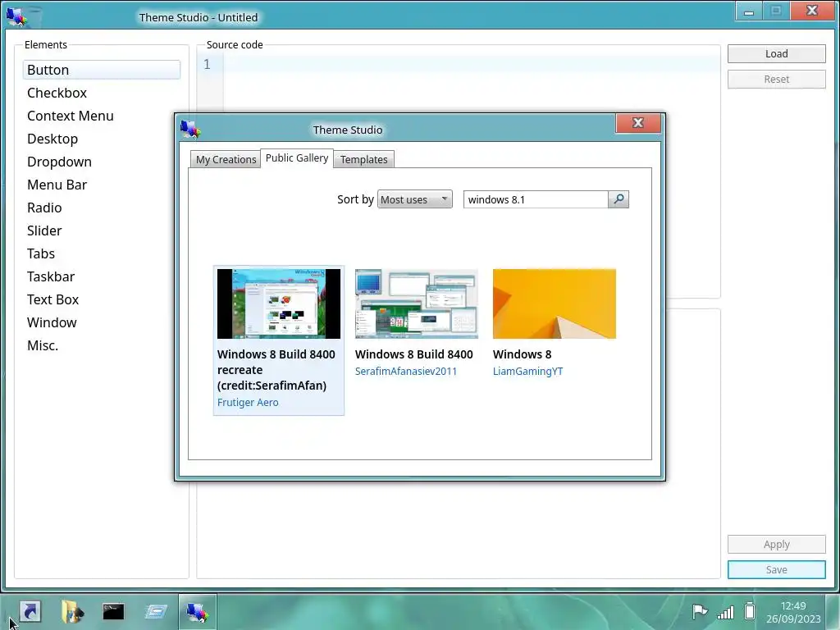Select Window element
840x630 pixels.
[101, 323]
